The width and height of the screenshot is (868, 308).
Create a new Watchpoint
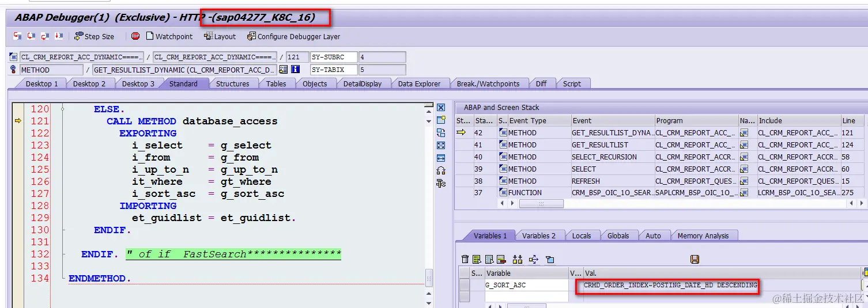(x=169, y=36)
